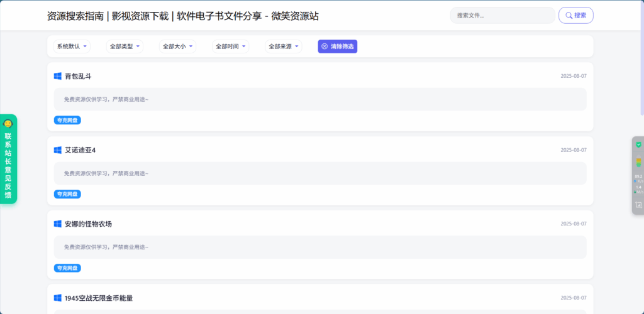Click the screenshot crop icon in side widget
The height and width of the screenshot is (314, 644).
(638, 205)
